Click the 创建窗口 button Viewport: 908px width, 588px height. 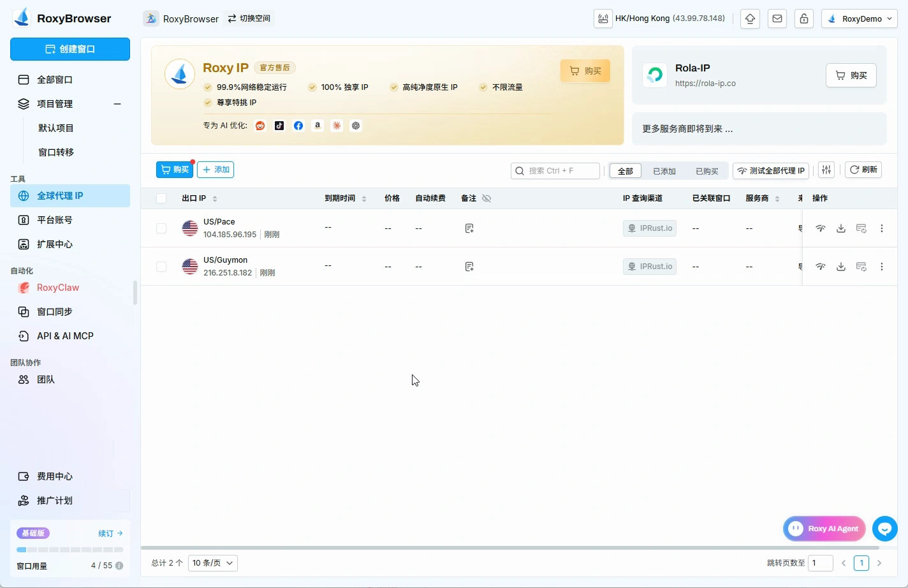(x=70, y=49)
